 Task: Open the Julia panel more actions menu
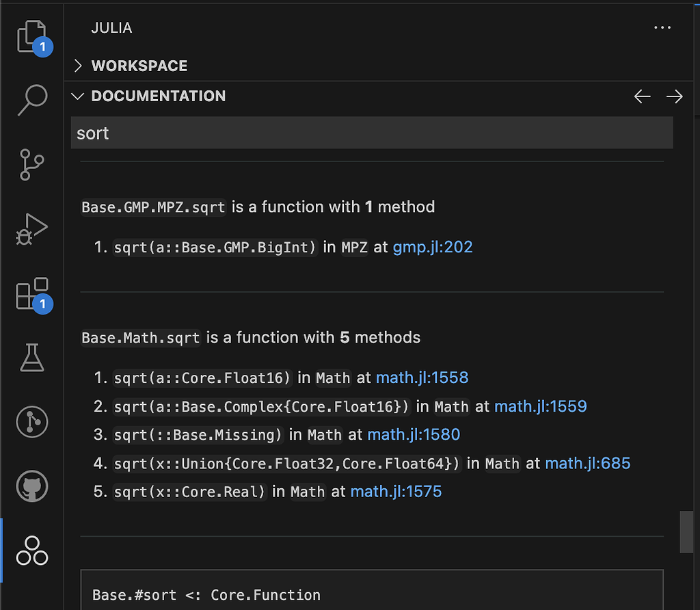click(662, 27)
